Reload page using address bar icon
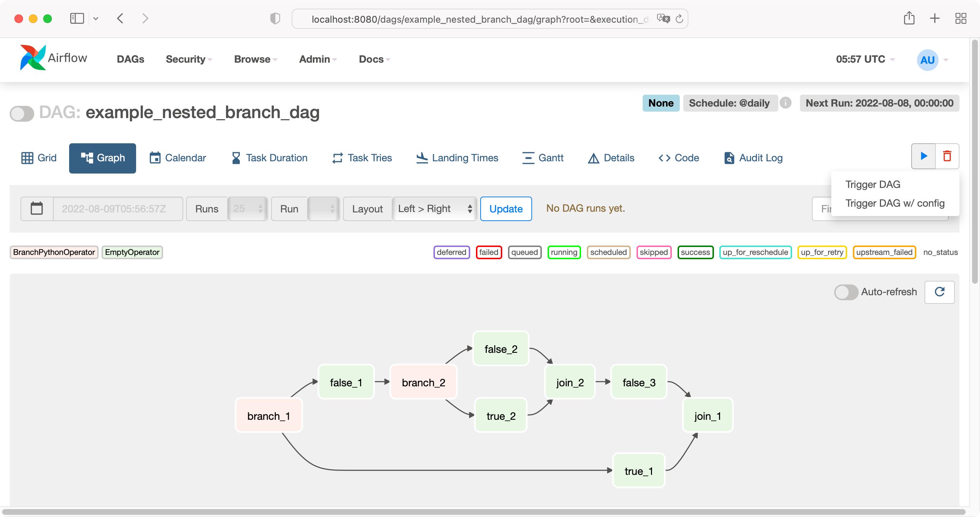The height and width of the screenshot is (517, 980). [679, 19]
